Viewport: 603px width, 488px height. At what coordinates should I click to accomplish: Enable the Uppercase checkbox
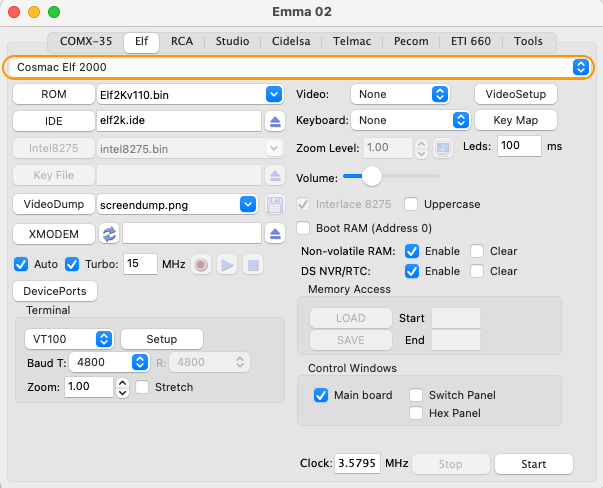411,204
